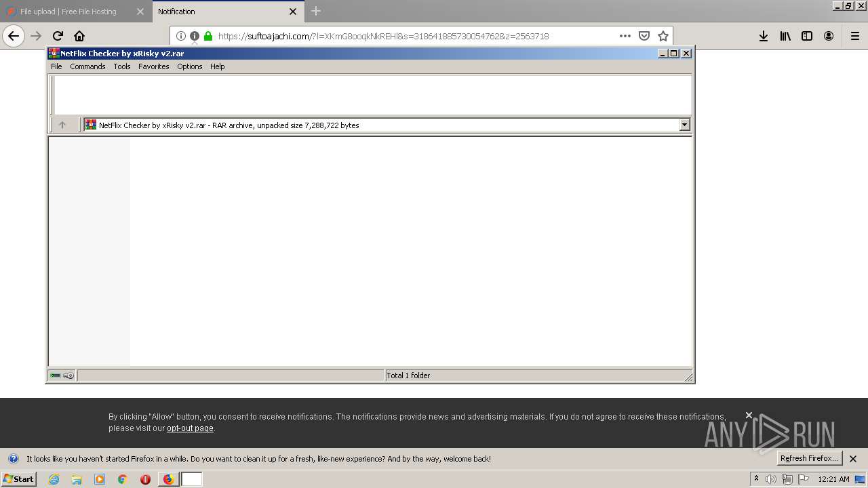Show site permissions info icon
Screen dimensions: 868x488
click(195, 36)
